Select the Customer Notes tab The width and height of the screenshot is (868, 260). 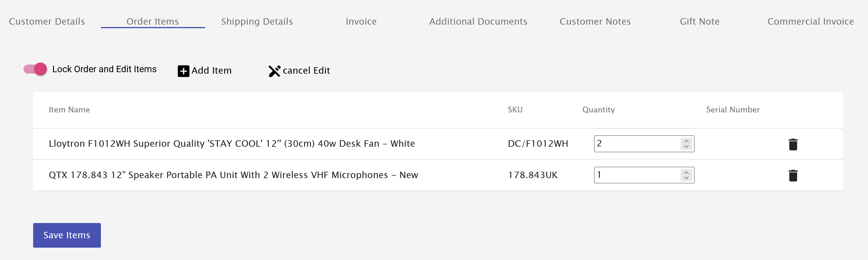point(595,22)
